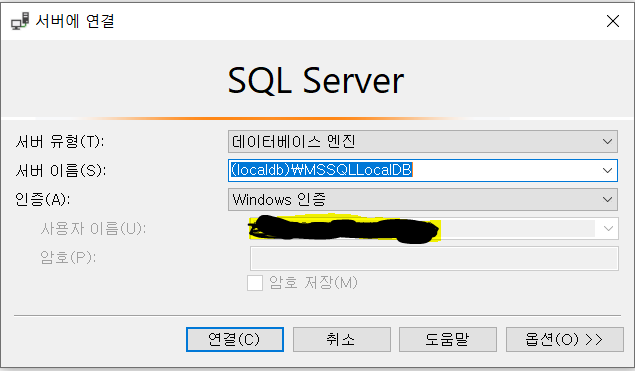Viewport: 635px width, 371px height.
Task: Click the 서버 이름(S): label
Action: (x=61, y=171)
